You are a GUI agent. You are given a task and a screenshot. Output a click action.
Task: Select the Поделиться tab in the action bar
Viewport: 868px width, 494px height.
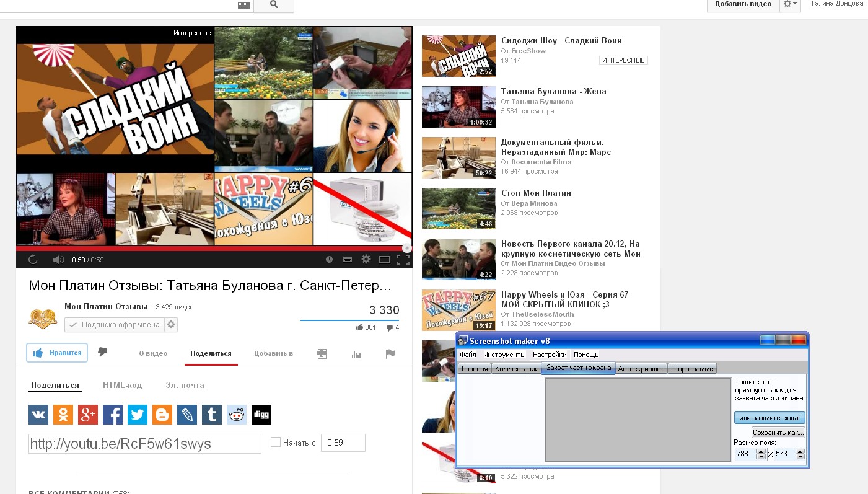coord(211,353)
